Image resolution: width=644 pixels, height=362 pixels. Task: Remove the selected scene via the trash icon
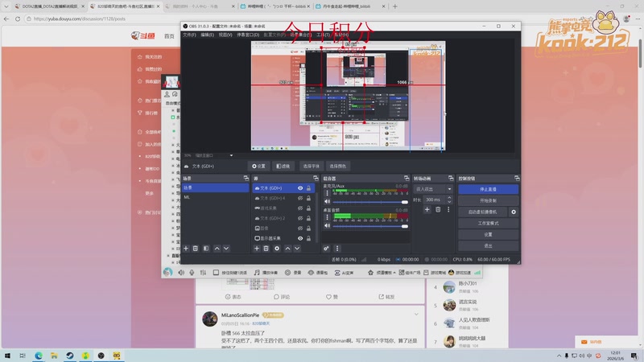tap(196, 249)
